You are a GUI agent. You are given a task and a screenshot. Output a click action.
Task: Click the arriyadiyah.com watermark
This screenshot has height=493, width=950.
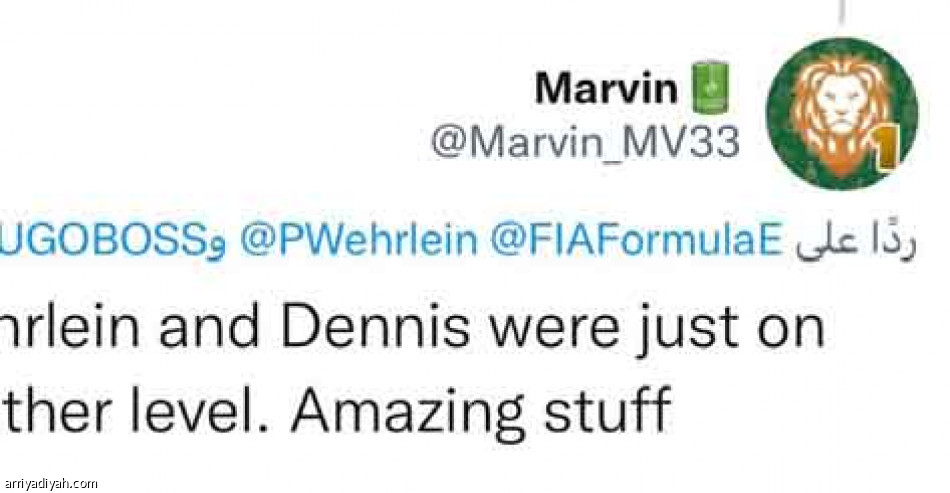pos(50,483)
